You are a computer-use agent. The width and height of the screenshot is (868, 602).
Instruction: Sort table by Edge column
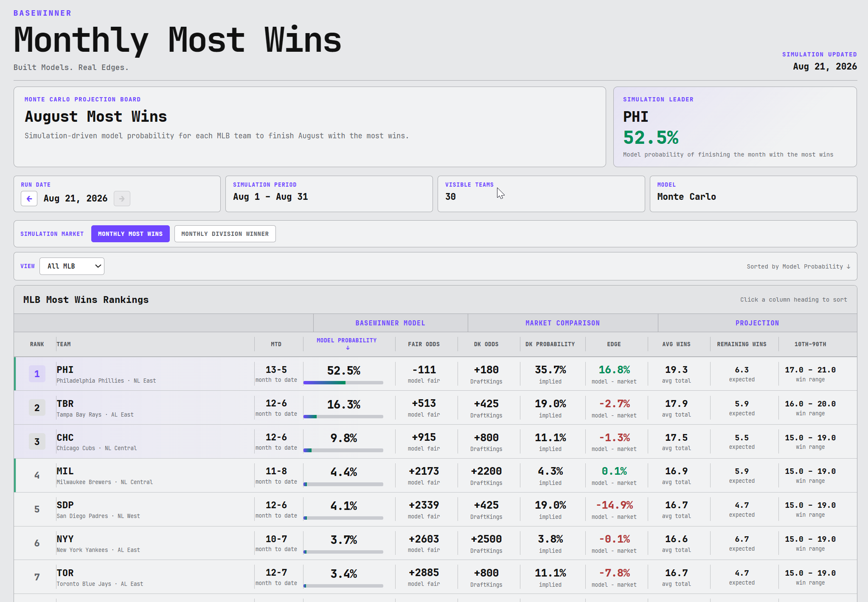click(x=614, y=344)
